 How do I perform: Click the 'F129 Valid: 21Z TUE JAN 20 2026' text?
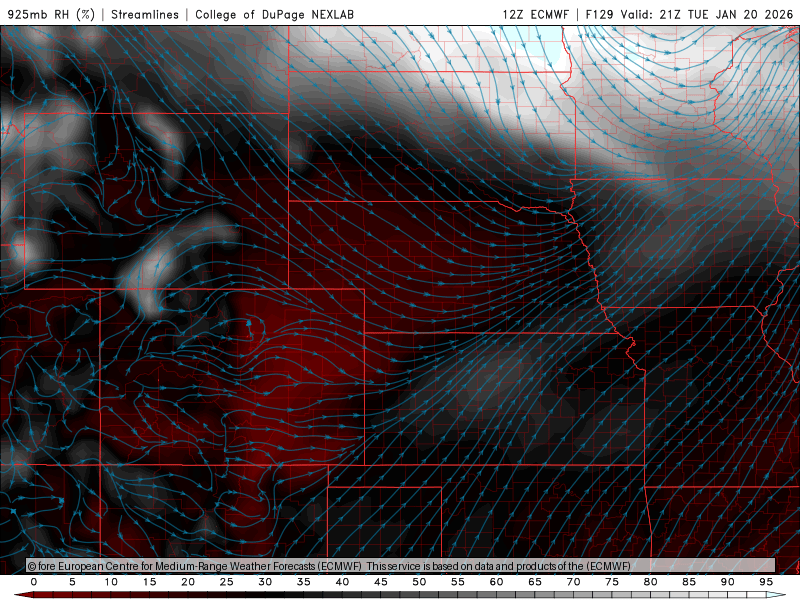(x=689, y=14)
